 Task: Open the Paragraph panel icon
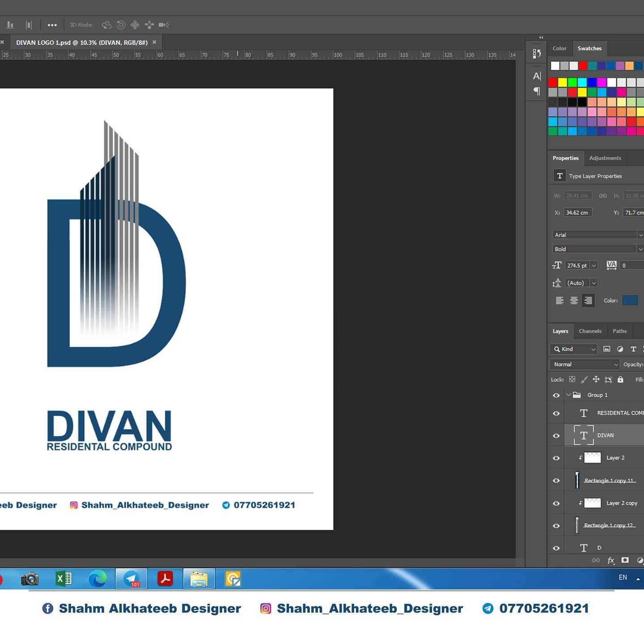[x=537, y=91]
